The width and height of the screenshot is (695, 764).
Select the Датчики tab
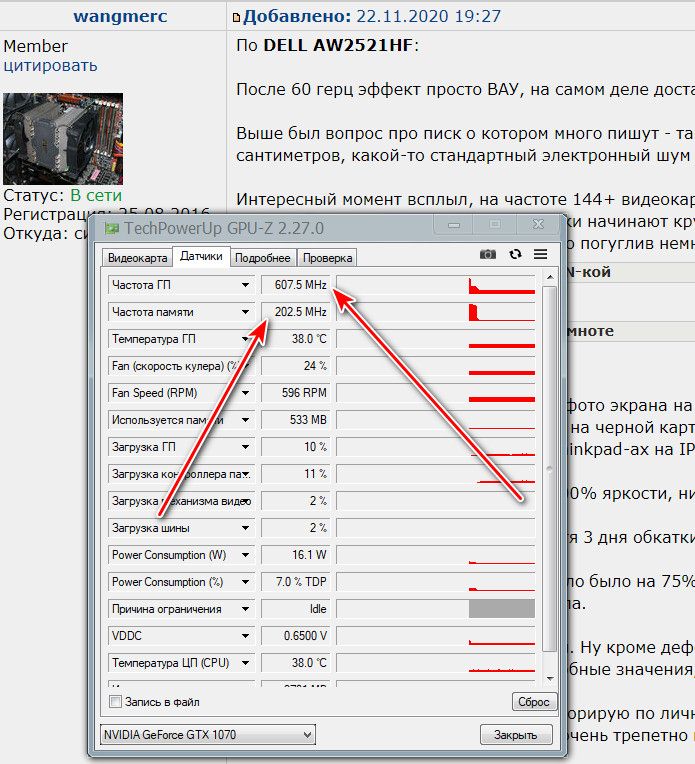(201, 256)
